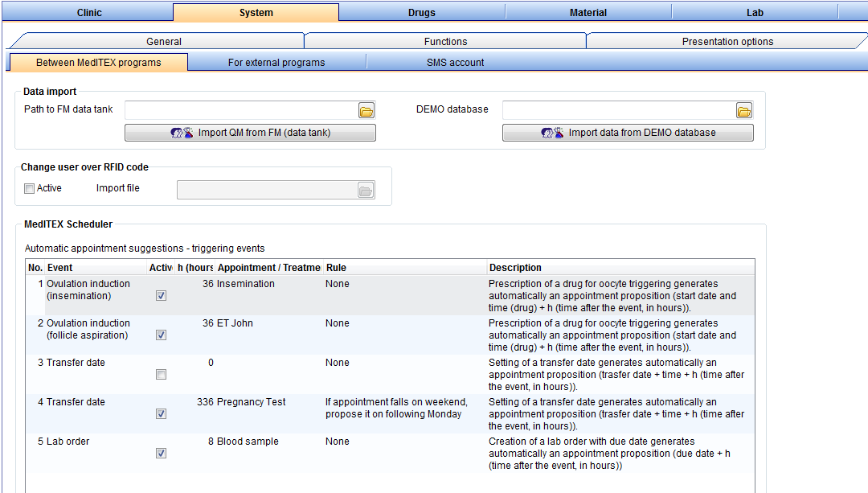
Task: Open the General sub-tab
Action: [x=164, y=41]
